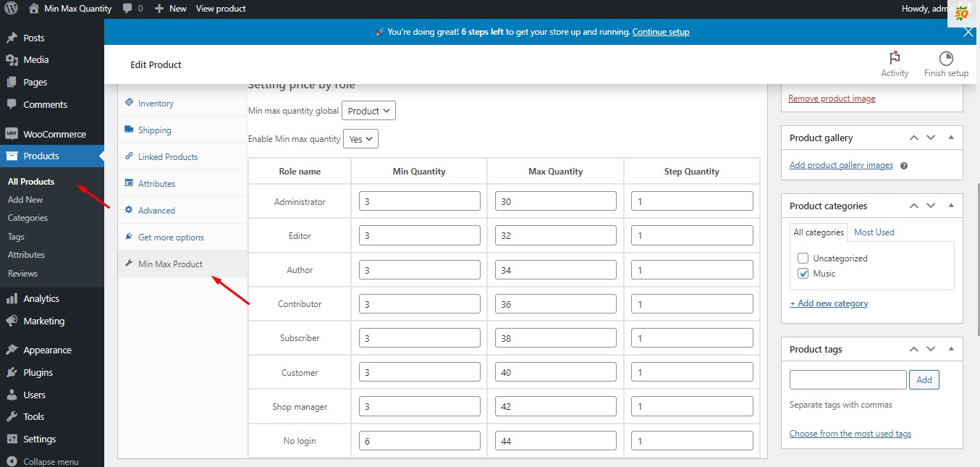
Task: Open the Enable Min max quantity dropdown
Action: tap(360, 139)
